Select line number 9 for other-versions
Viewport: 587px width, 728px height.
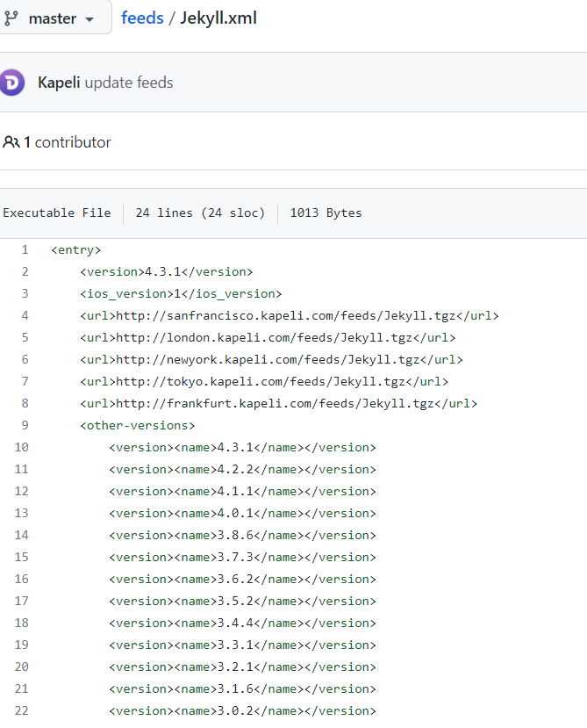tap(25, 426)
